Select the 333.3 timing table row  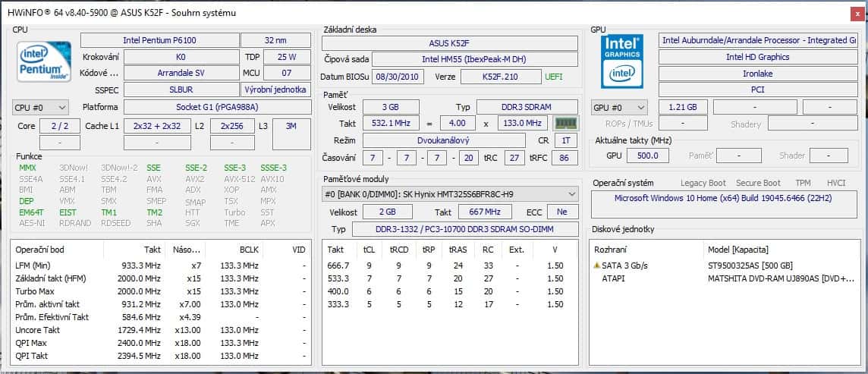(449, 304)
